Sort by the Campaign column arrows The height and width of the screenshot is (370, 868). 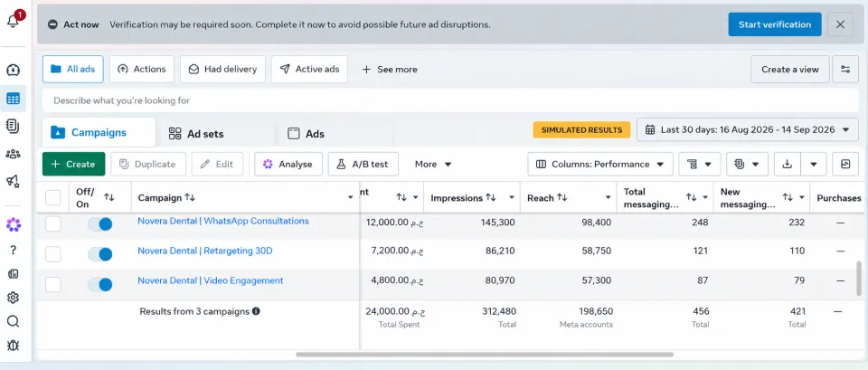(190, 198)
